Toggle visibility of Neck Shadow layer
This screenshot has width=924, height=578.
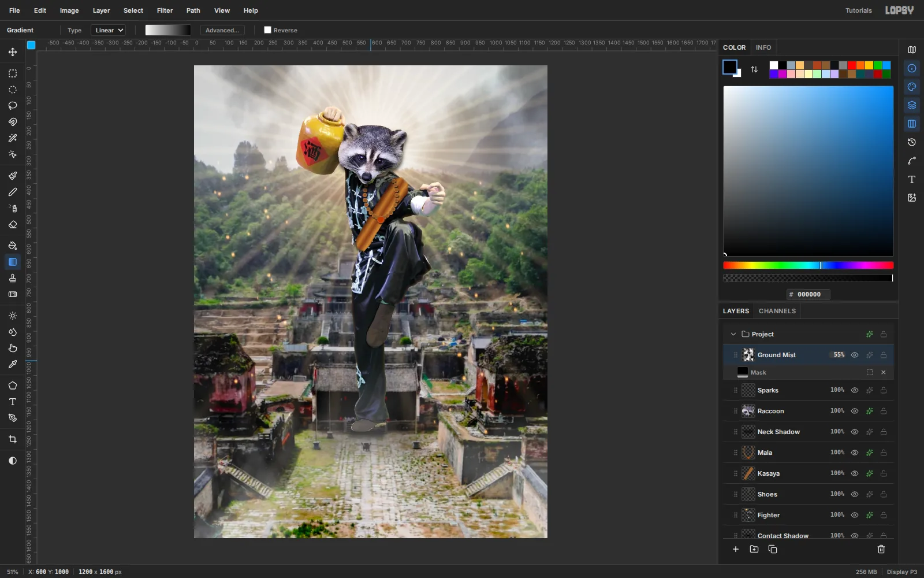(x=855, y=432)
